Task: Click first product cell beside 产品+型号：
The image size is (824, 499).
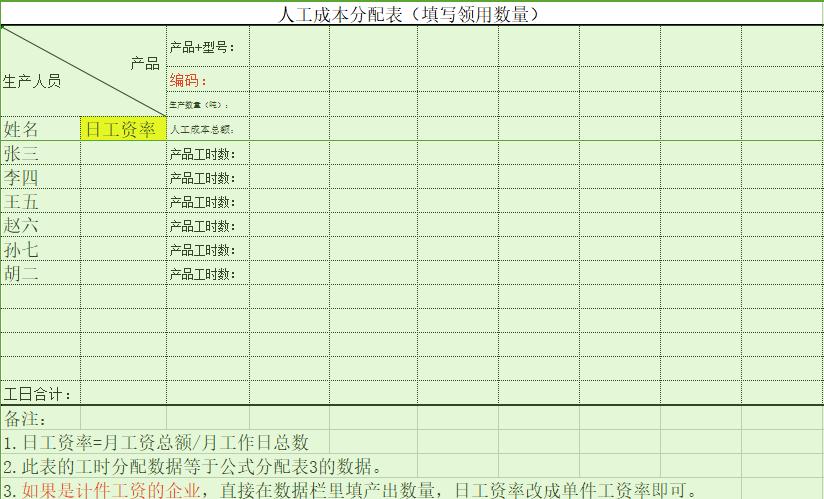Action: [290, 47]
